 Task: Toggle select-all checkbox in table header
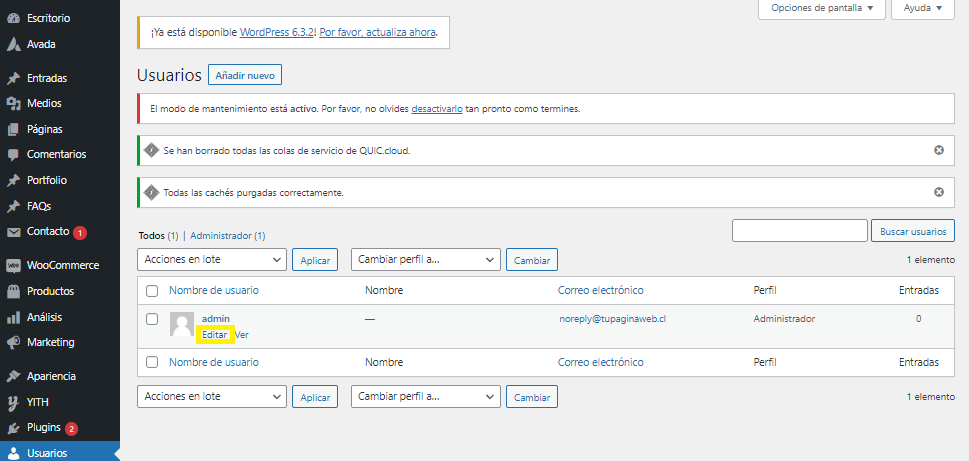pos(152,291)
